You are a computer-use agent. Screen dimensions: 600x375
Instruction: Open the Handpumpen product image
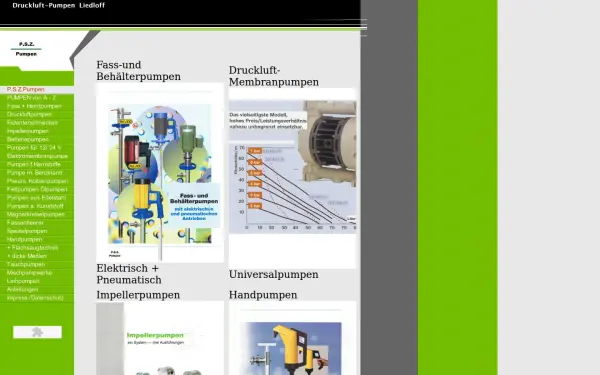pyautogui.click(x=292, y=338)
